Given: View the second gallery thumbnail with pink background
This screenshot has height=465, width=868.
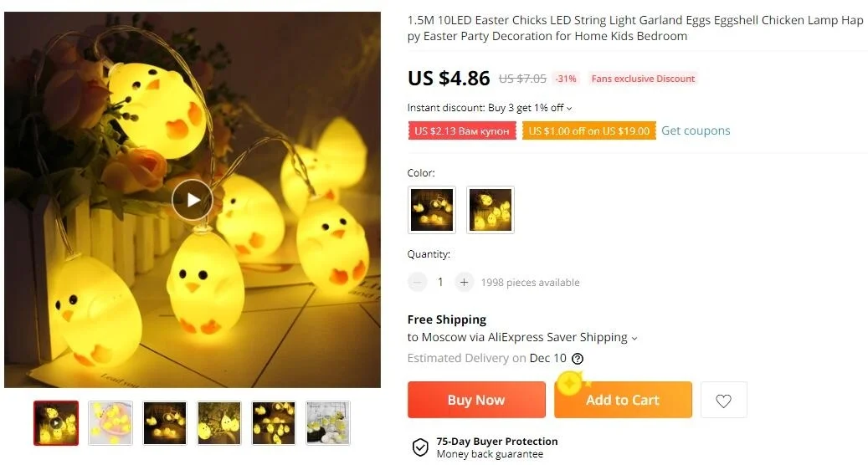Looking at the screenshot, I should [x=110, y=423].
